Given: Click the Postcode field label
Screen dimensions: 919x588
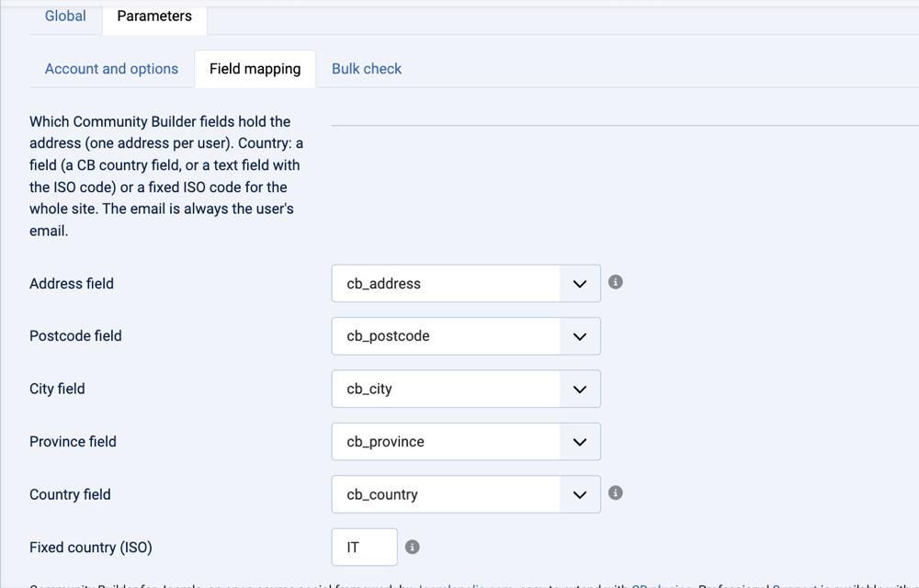Looking at the screenshot, I should pyautogui.click(x=75, y=336).
